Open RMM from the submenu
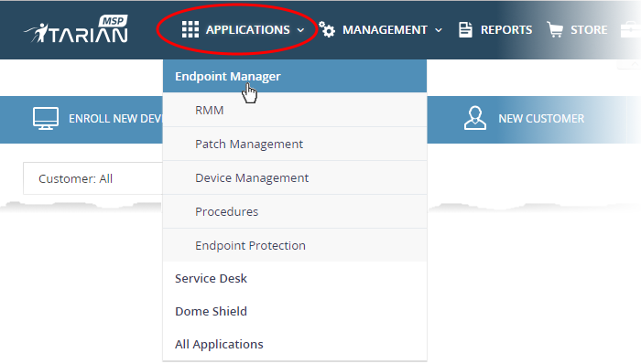Viewport: 641px width, 364px height. 295,110
